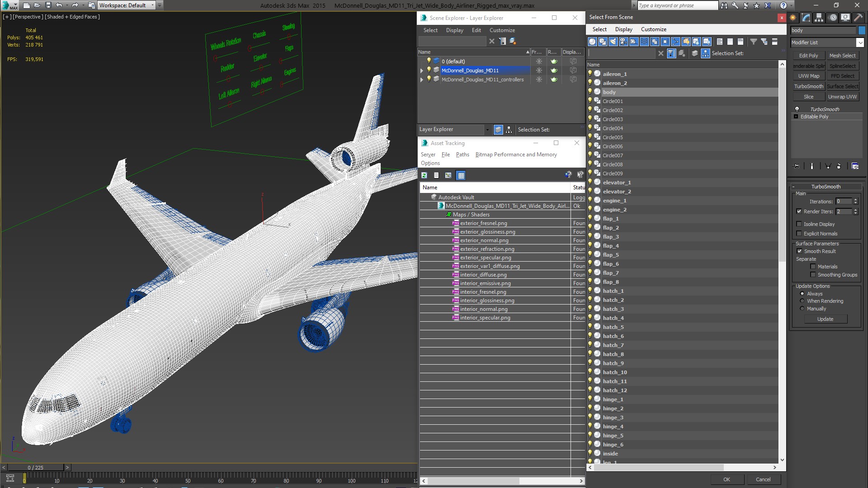Click the UVW Map modifier button
The height and width of the screenshot is (488, 868).
pyautogui.click(x=808, y=76)
